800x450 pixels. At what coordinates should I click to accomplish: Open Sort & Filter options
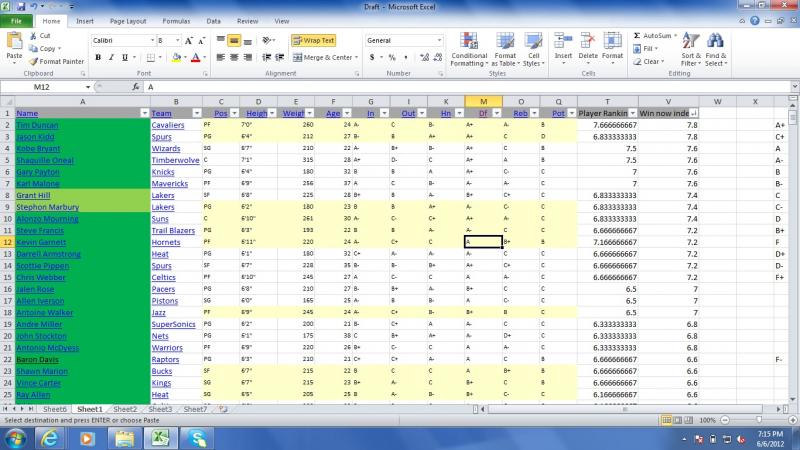tap(691, 49)
